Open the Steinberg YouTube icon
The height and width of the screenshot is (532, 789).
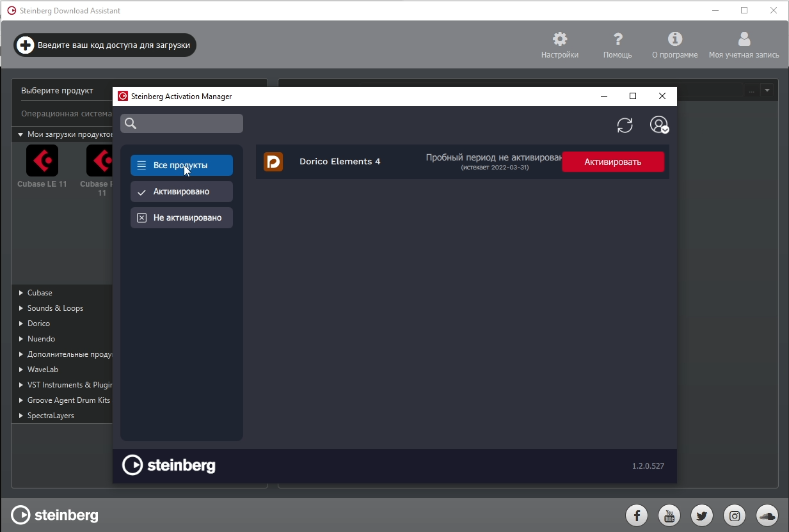tap(669, 515)
